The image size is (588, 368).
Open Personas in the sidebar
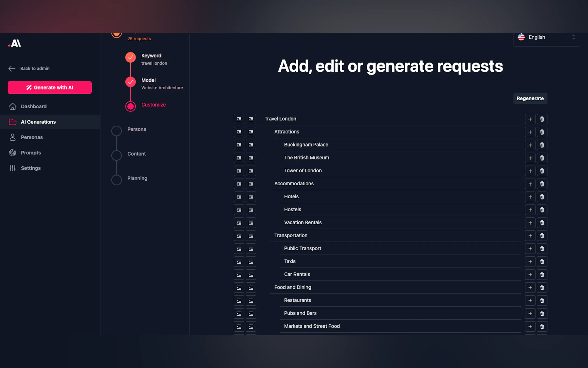[32, 137]
